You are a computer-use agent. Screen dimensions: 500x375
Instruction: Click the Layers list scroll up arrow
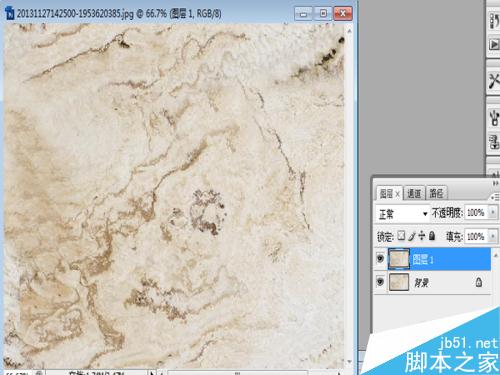pyautogui.click(x=496, y=255)
